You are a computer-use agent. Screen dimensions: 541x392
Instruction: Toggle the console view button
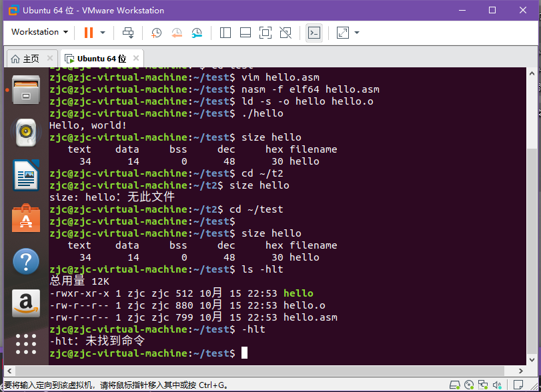point(314,33)
